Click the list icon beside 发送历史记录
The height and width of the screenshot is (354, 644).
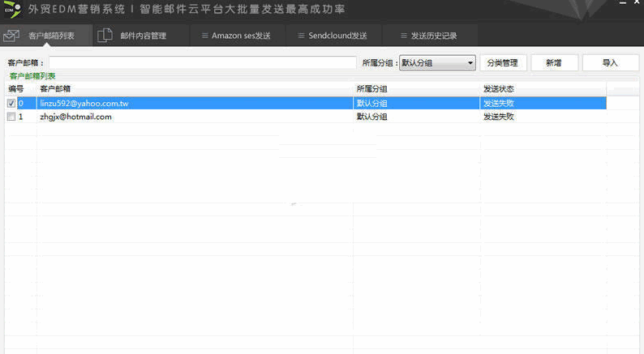pos(404,36)
